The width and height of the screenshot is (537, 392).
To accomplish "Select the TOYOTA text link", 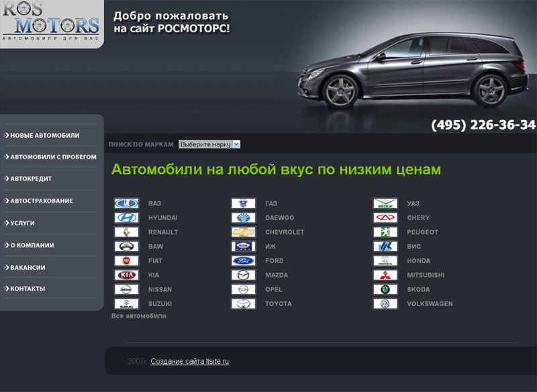I will click(279, 304).
